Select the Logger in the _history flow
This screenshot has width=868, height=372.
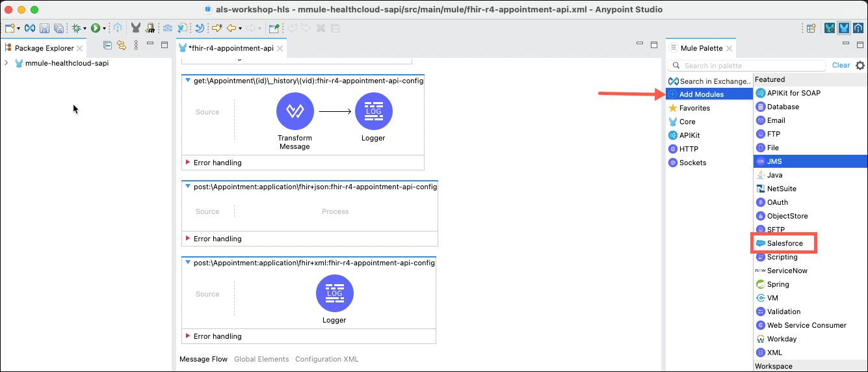(374, 111)
